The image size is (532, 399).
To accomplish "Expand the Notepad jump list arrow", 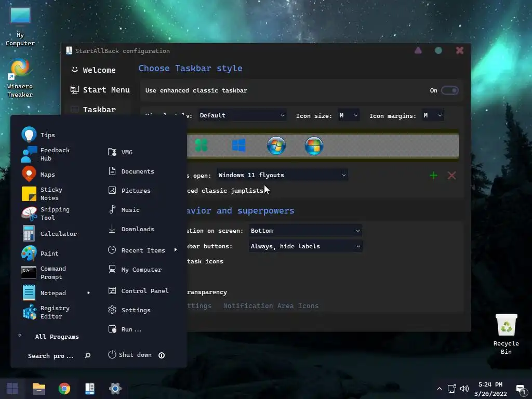I will [x=88, y=293].
